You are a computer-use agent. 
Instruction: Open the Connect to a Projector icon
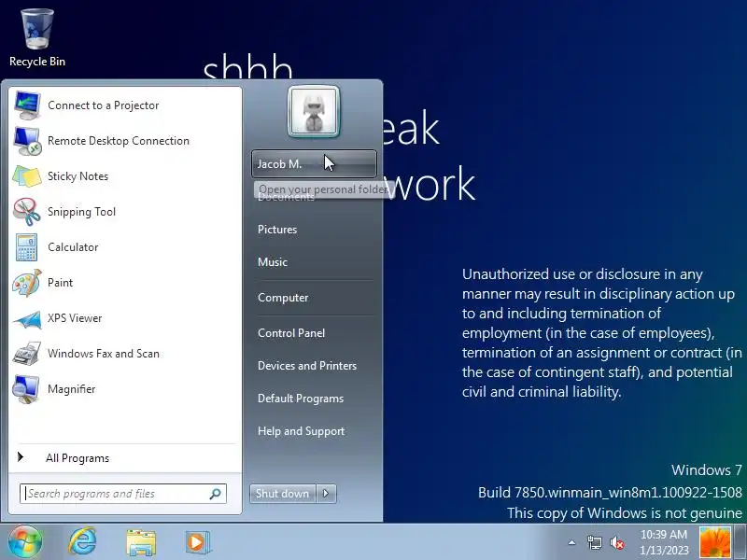coord(27,105)
